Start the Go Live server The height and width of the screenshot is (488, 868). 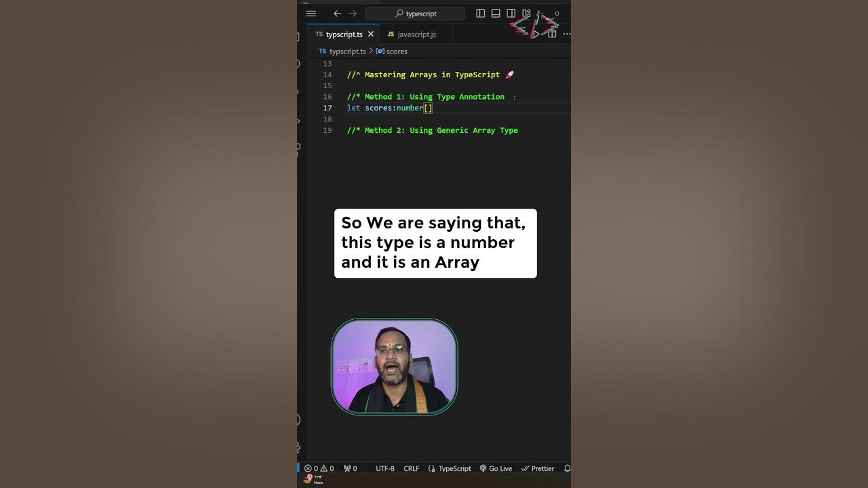[x=496, y=468]
